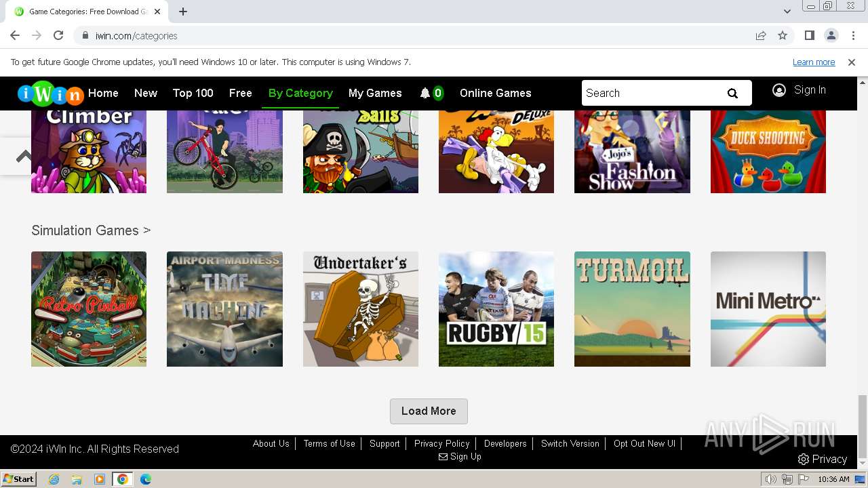
Task: Open the Simulation Games category heading
Action: point(91,230)
